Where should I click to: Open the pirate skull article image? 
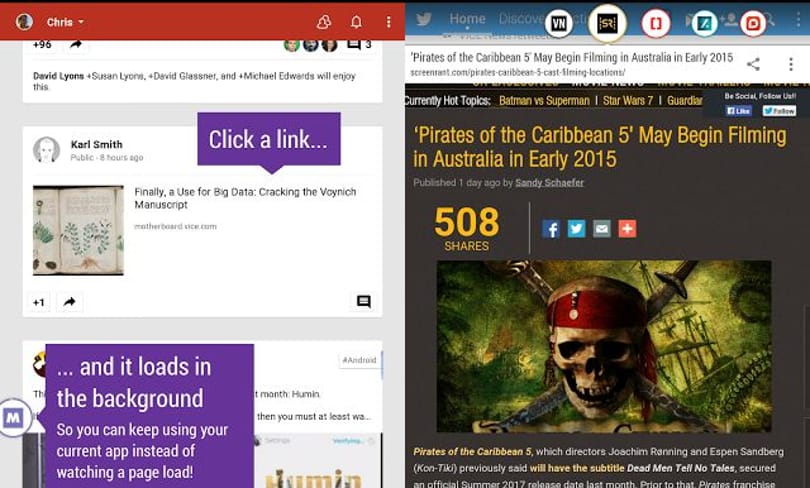(x=604, y=346)
